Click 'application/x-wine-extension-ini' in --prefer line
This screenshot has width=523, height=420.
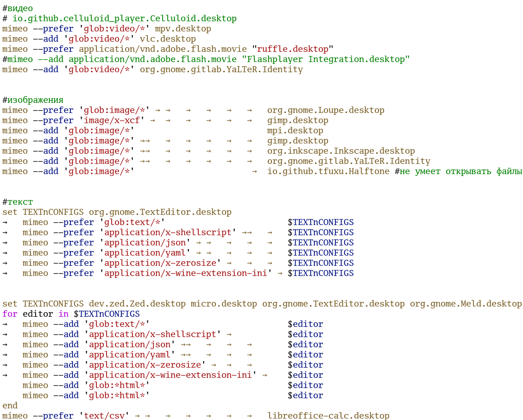[x=185, y=273]
